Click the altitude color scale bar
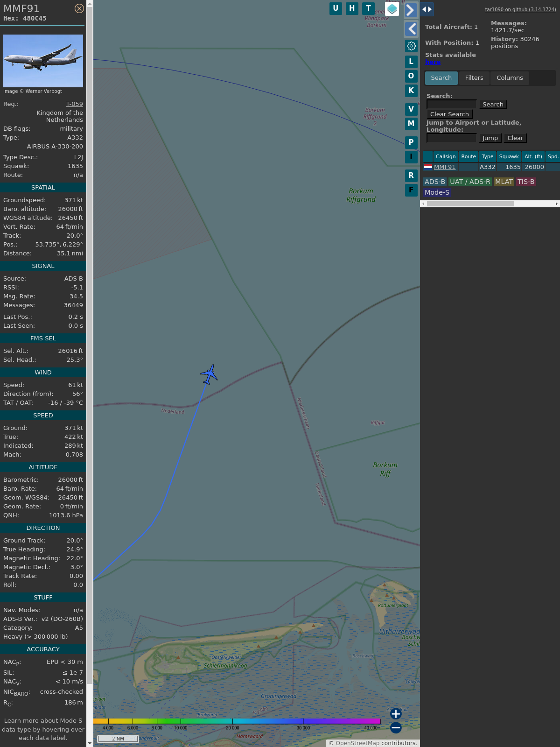 click(x=237, y=721)
